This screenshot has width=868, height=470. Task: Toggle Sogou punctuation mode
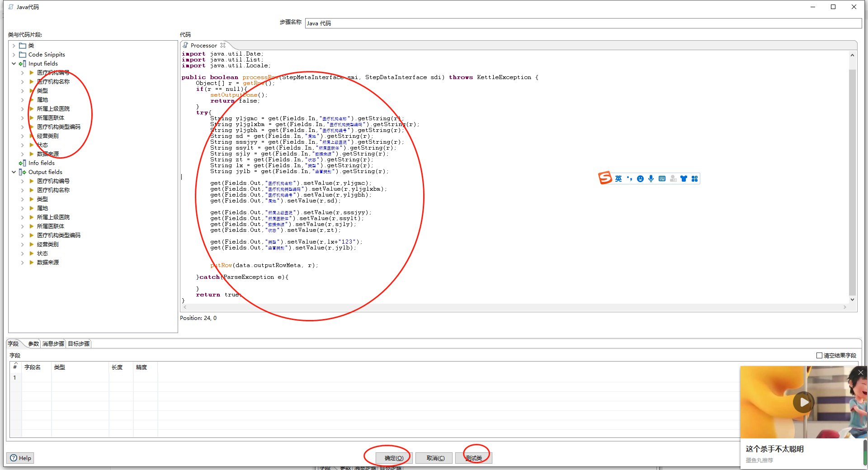click(x=629, y=179)
